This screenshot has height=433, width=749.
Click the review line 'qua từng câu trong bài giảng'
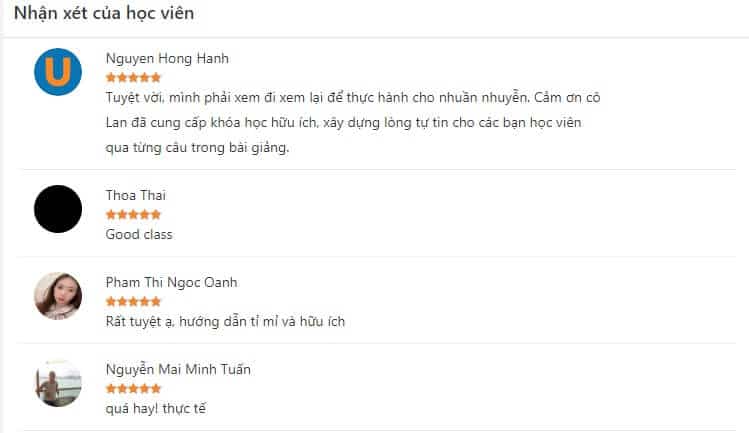[197, 148]
